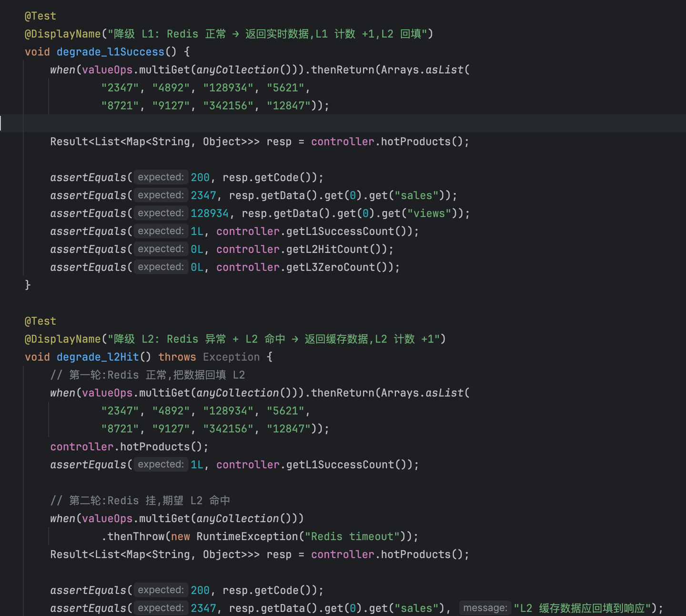686x616 pixels.
Task: Click the "views" string literal
Action: point(429,213)
